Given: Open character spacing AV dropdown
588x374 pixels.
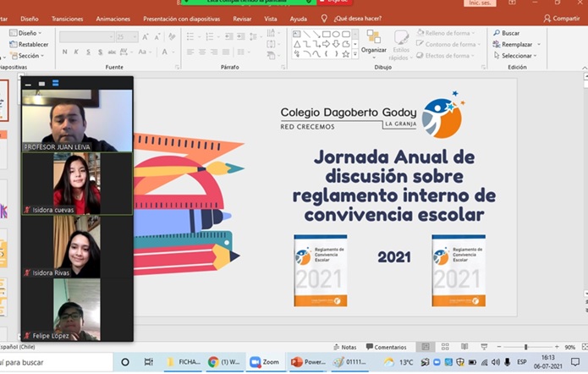Looking at the screenshot, I should coord(126,52).
